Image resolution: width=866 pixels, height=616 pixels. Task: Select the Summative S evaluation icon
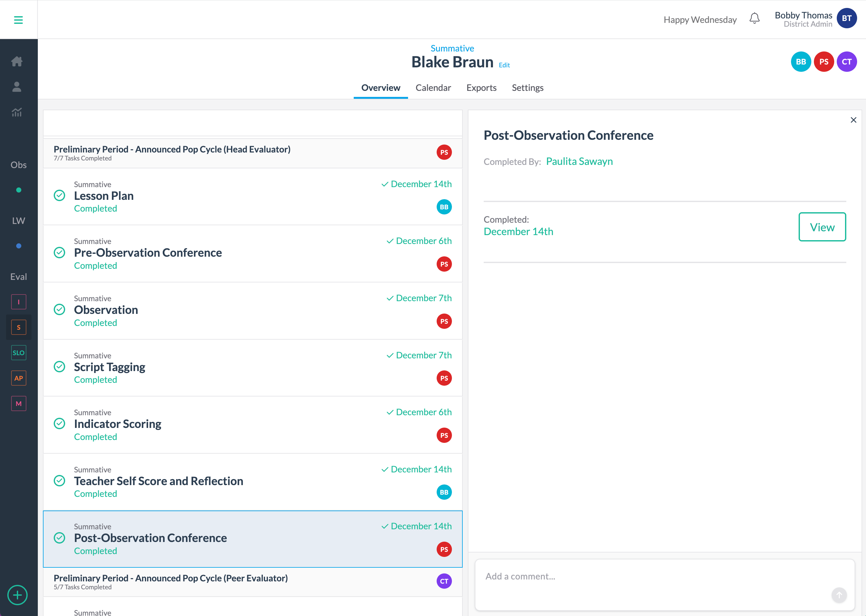(x=18, y=327)
